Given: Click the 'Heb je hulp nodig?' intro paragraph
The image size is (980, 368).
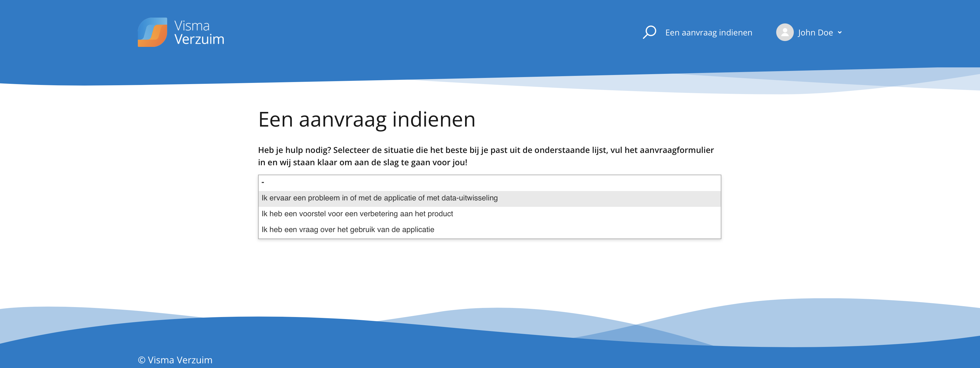Looking at the screenshot, I should 486,156.
